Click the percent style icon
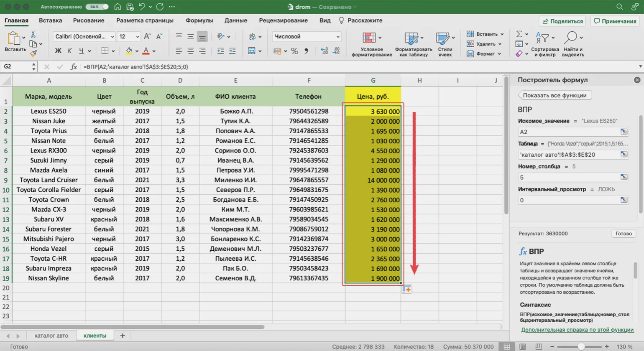Image resolution: width=644 pixels, height=351 pixels. point(294,51)
